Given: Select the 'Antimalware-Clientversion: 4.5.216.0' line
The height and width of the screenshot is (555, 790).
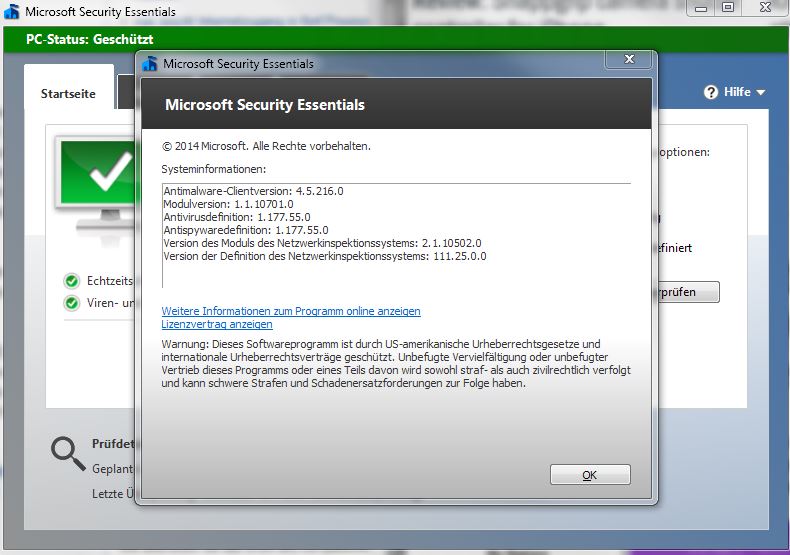Looking at the screenshot, I should point(253,191).
